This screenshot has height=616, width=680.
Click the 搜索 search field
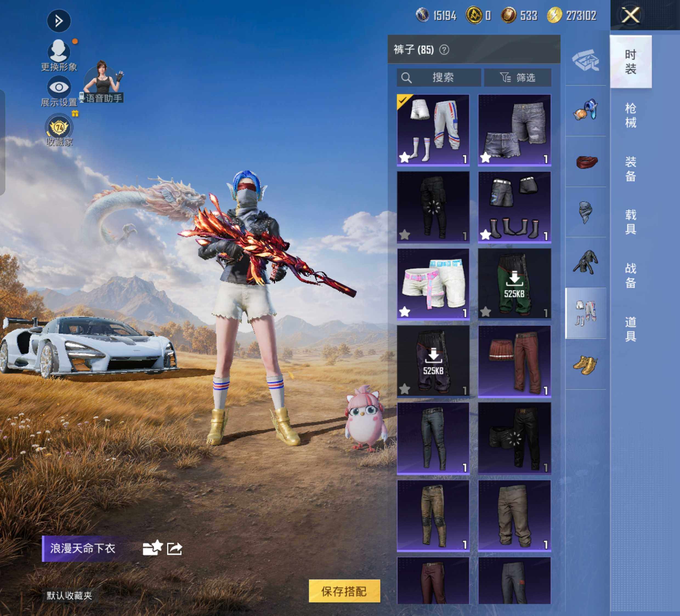pyautogui.click(x=439, y=78)
